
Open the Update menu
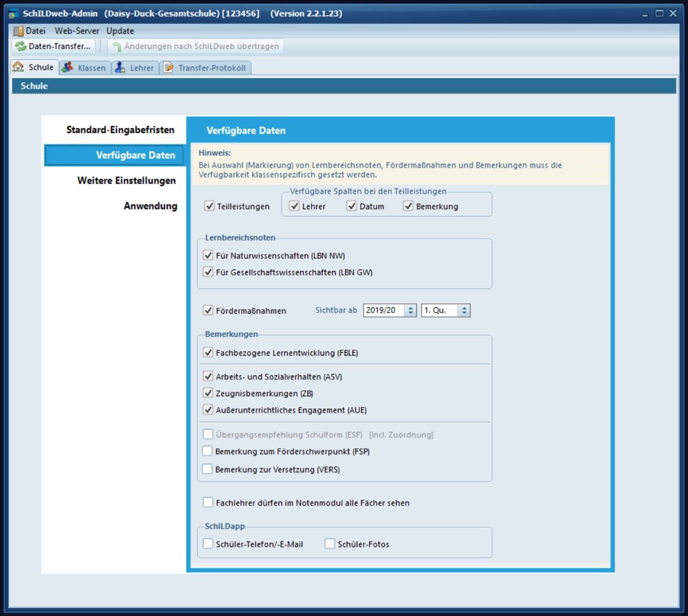tap(120, 31)
